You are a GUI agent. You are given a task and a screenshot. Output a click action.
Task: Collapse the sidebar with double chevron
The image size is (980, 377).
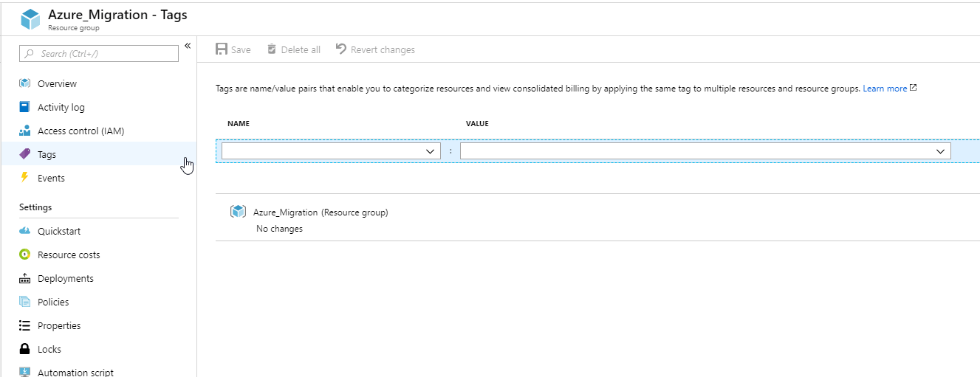click(188, 46)
